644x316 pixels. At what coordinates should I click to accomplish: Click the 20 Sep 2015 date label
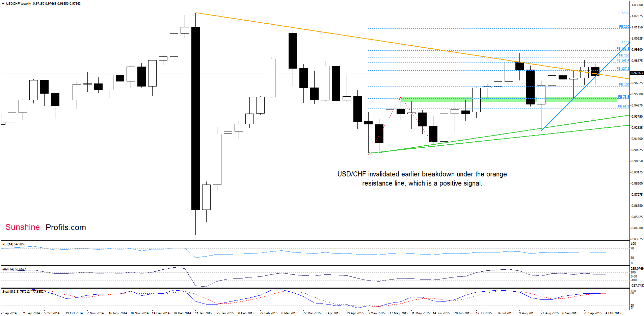pyautogui.click(x=592, y=313)
